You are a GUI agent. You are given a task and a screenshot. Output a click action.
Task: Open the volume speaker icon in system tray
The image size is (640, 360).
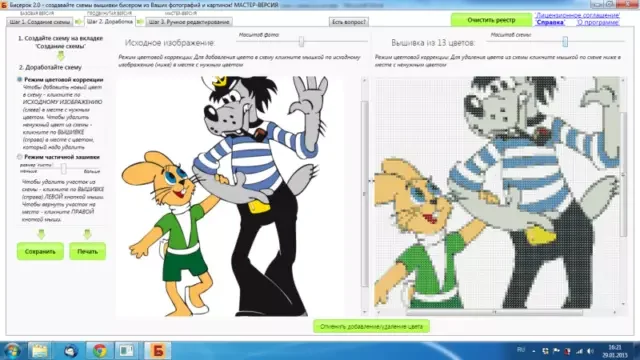(590, 351)
